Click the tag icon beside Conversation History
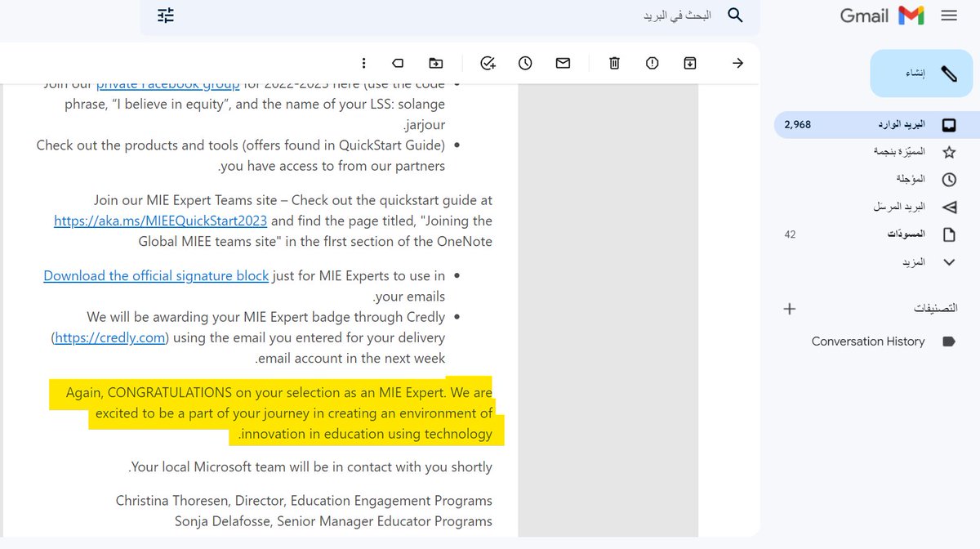 [x=949, y=341]
